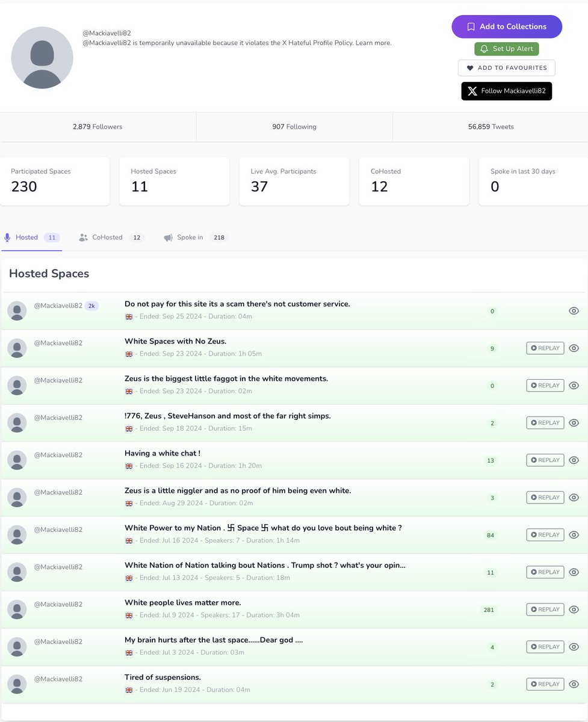This screenshot has height=722, width=588.
Task: Click eye icon on Jul 9 2024 space
Action: click(x=574, y=609)
